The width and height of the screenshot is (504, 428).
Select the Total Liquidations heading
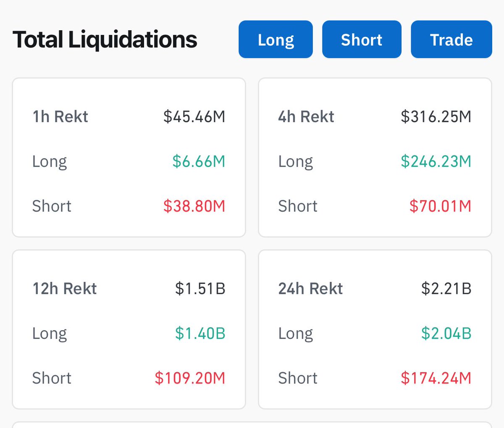(105, 39)
